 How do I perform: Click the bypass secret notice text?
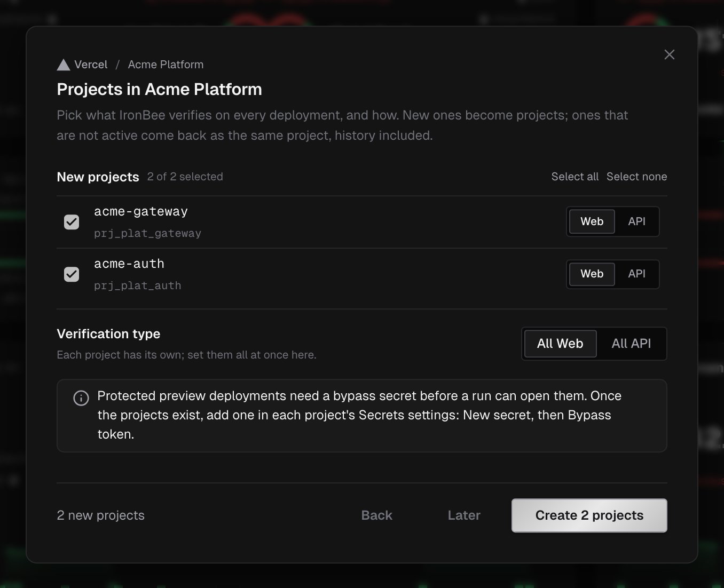click(359, 415)
